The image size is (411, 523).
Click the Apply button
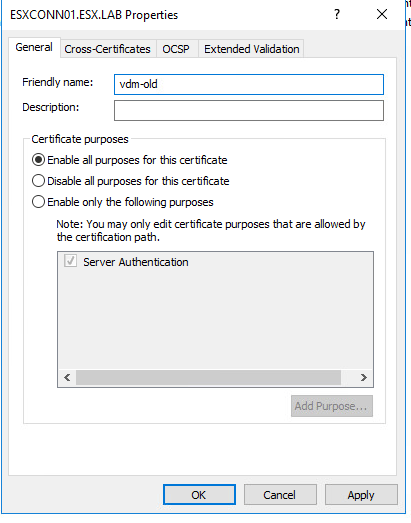point(361,495)
